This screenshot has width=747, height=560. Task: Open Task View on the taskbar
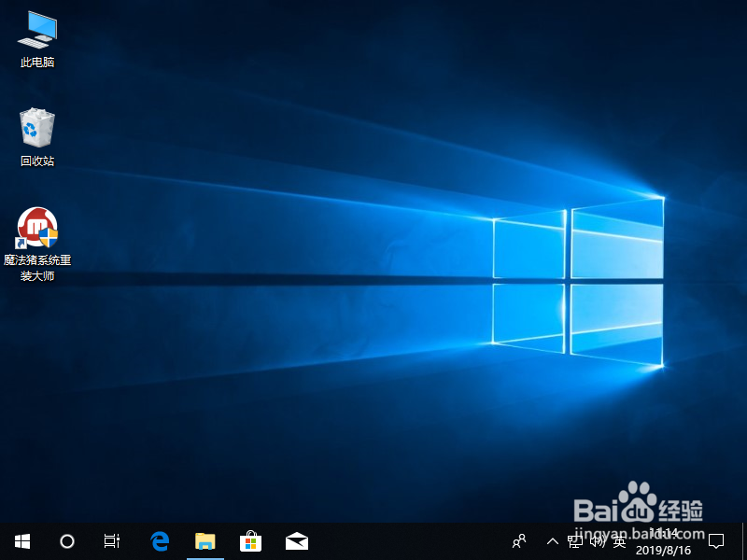[x=111, y=541]
